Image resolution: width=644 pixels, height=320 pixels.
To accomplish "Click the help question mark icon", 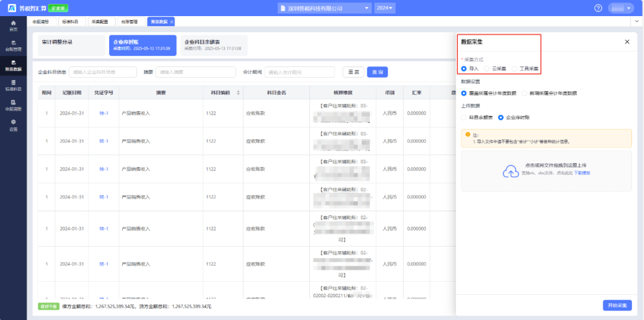I will click(x=598, y=8).
